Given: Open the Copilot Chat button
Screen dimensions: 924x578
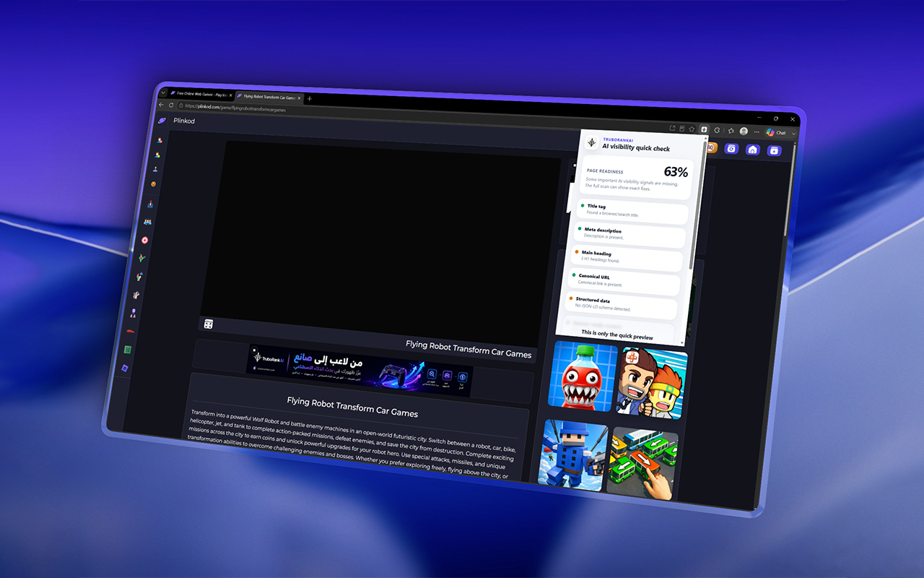Looking at the screenshot, I should coord(776,133).
